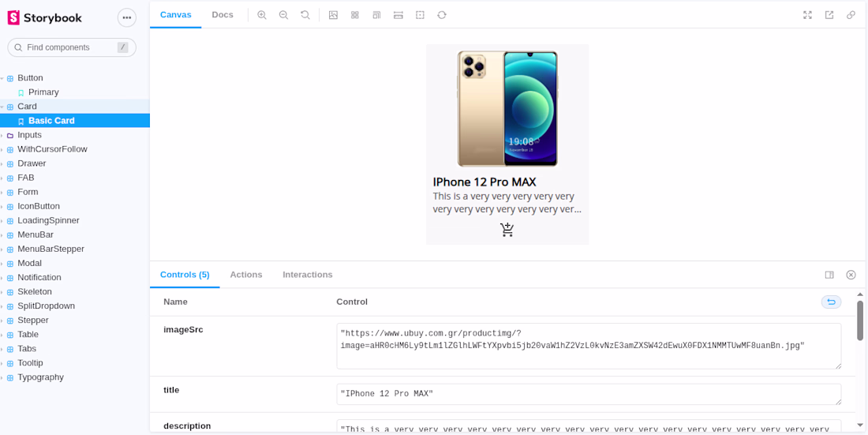
Task: Expand the Notification component
Action: [x=75, y=278]
